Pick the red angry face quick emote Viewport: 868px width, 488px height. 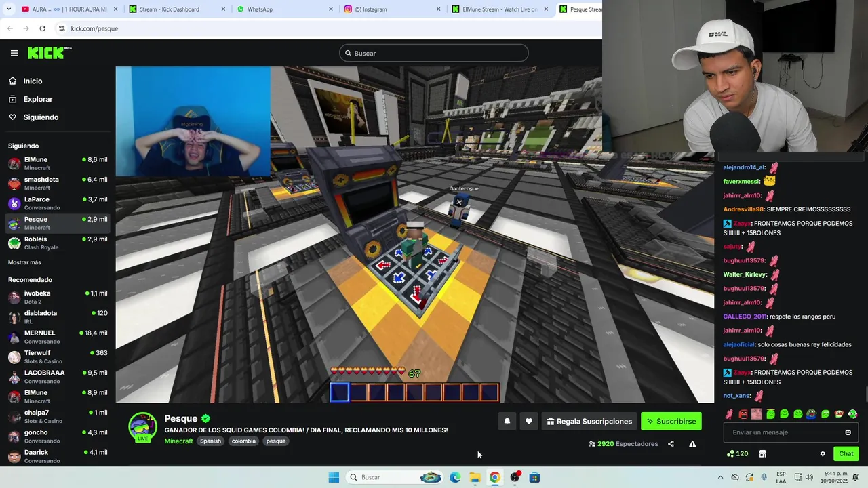click(x=743, y=414)
